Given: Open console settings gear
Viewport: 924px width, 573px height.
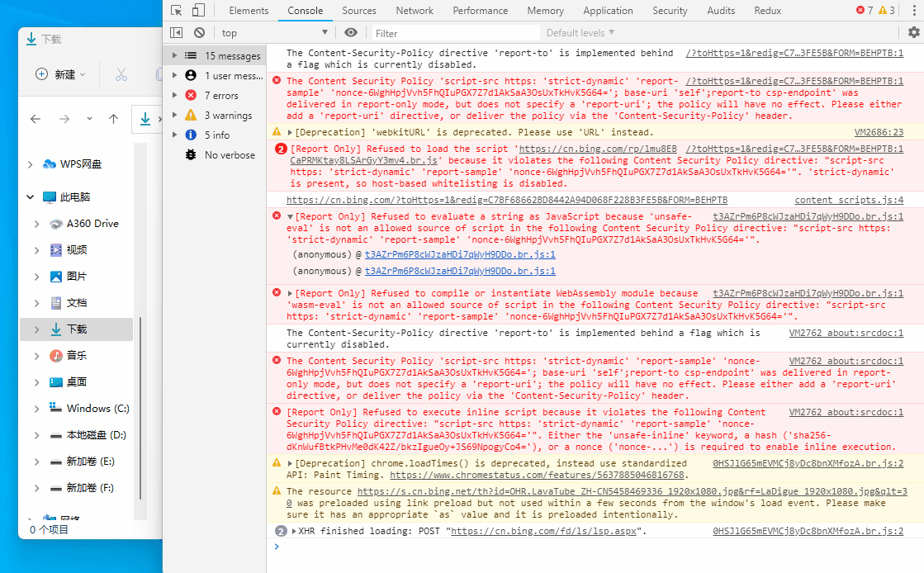Looking at the screenshot, I should pos(913,32).
